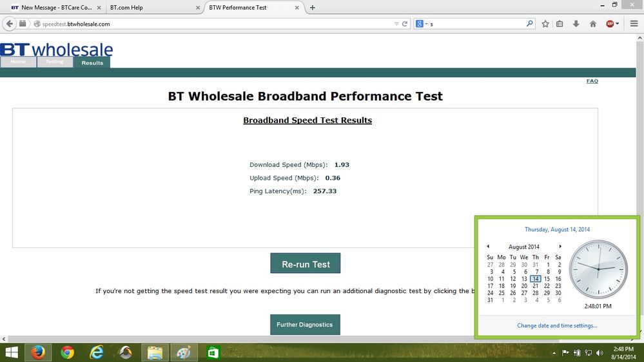Click the BT wholesale logo
The height and width of the screenshot is (362, 644).
(56, 50)
